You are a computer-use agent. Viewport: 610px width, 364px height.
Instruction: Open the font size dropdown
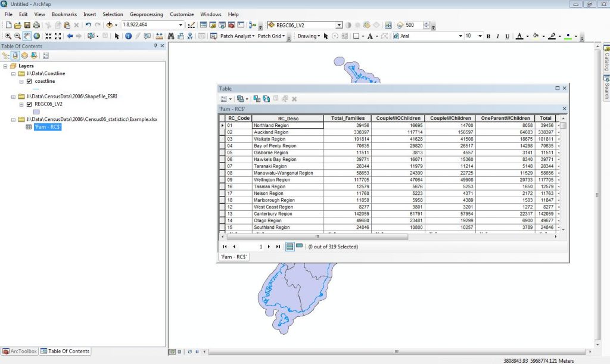click(x=480, y=36)
